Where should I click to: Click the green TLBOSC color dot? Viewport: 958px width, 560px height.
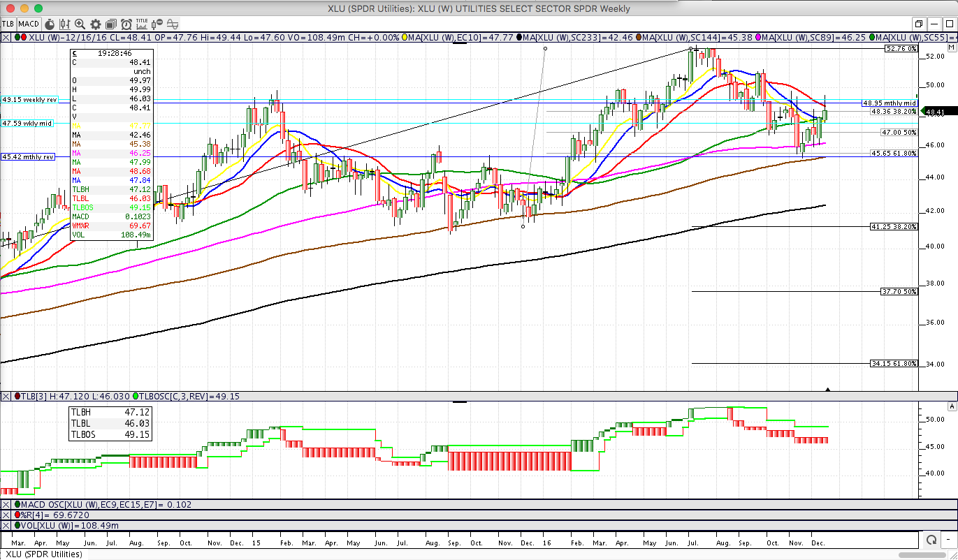(x=136, y=397)
